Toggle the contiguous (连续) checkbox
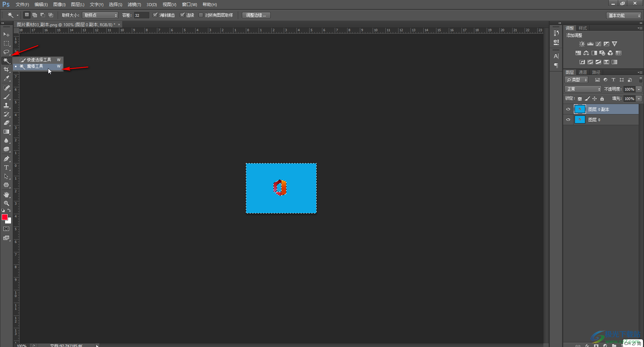 (x=182, y=15)
